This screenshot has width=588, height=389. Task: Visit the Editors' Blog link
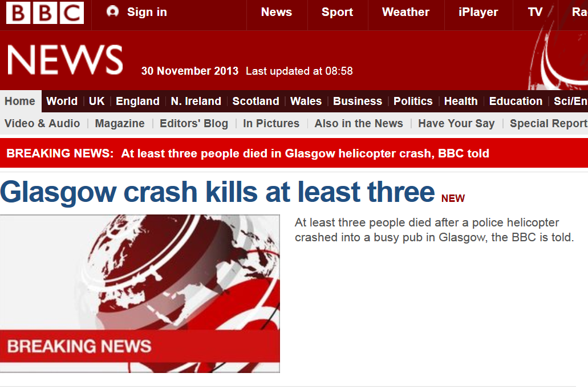(194, 123)
